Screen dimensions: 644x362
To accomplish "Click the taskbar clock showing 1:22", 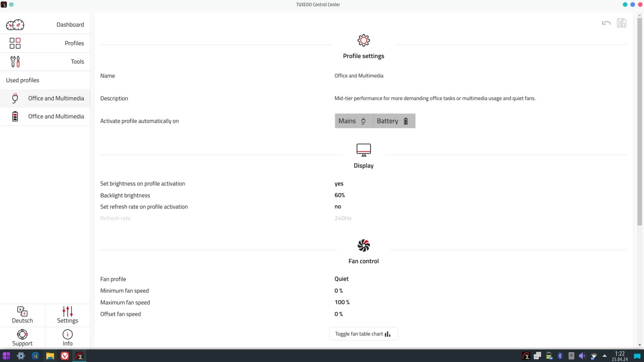I will 620,356.
